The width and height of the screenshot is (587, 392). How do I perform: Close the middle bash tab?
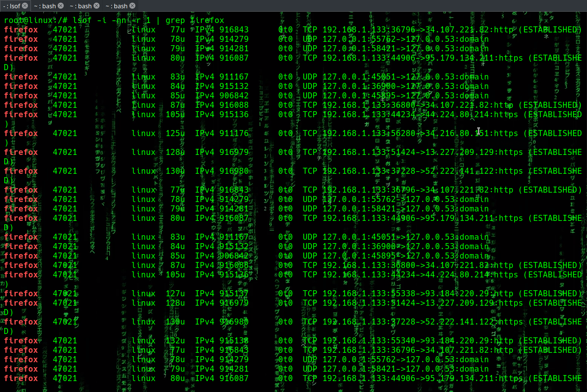pos(97,6)
